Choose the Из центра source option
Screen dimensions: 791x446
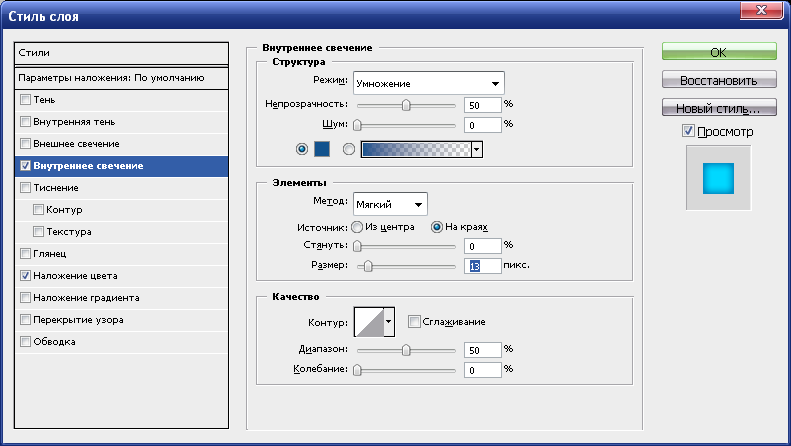[x=357, y=227]
